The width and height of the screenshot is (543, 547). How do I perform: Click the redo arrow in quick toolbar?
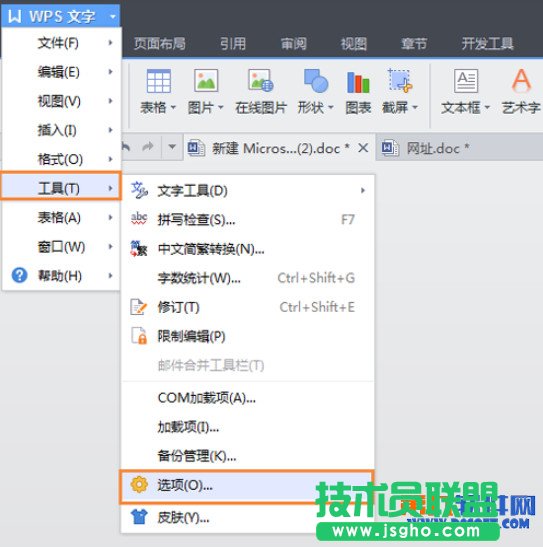pyautogui.click(x=148, y=147)
